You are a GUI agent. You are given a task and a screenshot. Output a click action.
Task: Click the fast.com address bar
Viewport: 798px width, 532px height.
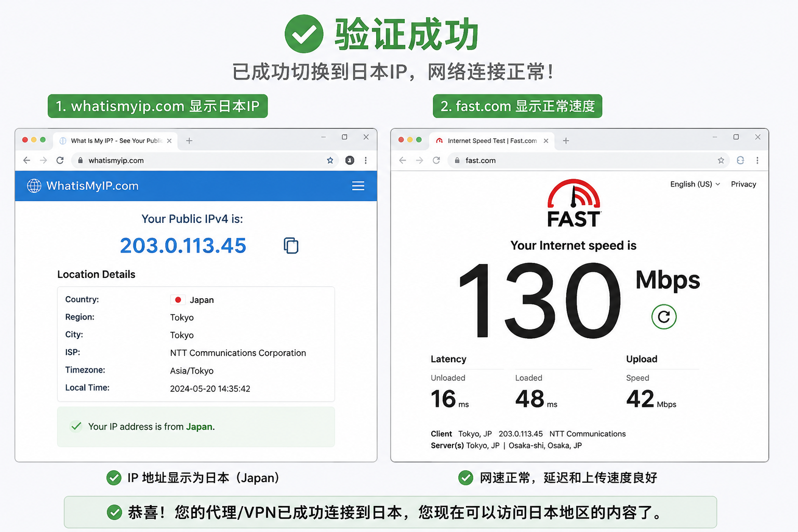tap(588, 161)
